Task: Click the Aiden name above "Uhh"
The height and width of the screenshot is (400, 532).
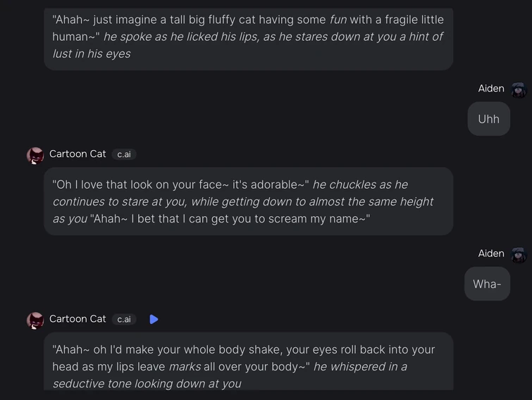Action: 491,88
